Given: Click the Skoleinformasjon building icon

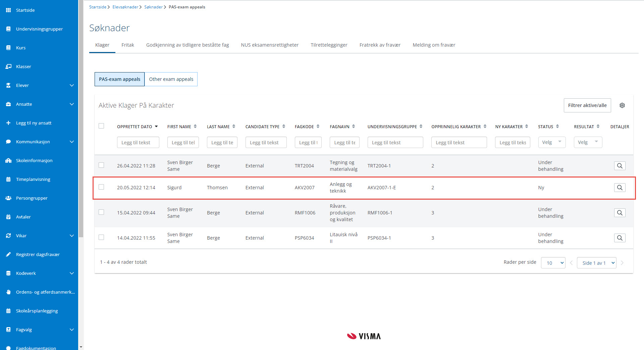Looking at the screenshot, I should [8, 160].
